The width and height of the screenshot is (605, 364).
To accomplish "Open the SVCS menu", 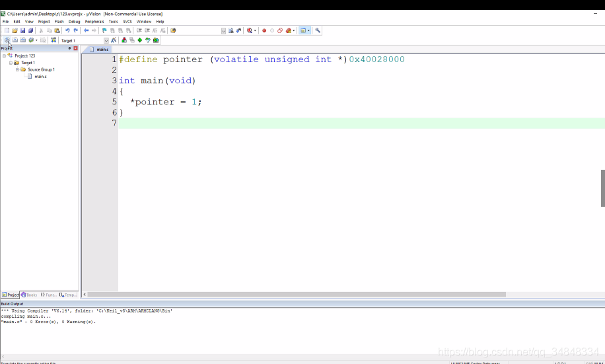I will [x=127, y=22].
